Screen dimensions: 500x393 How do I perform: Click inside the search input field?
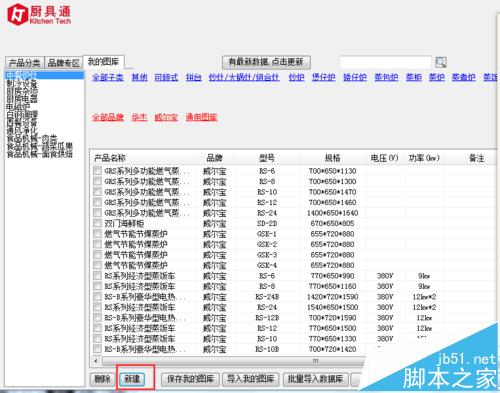tap(385, 62)
